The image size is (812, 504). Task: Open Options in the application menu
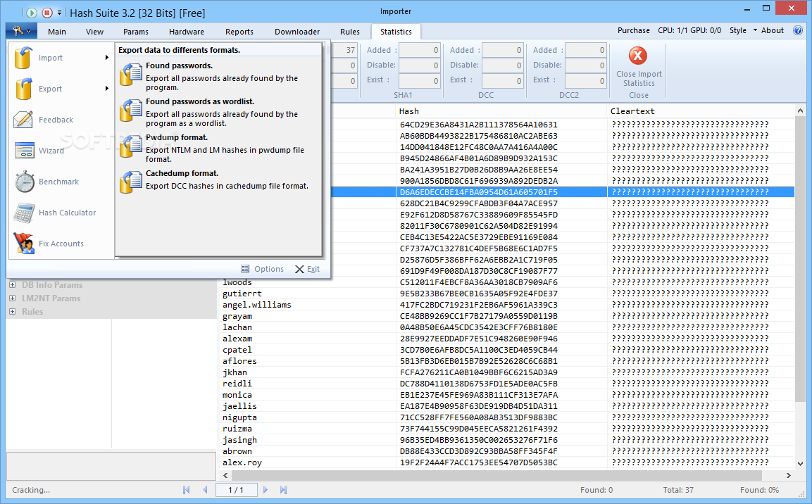(x=263, y=269)
